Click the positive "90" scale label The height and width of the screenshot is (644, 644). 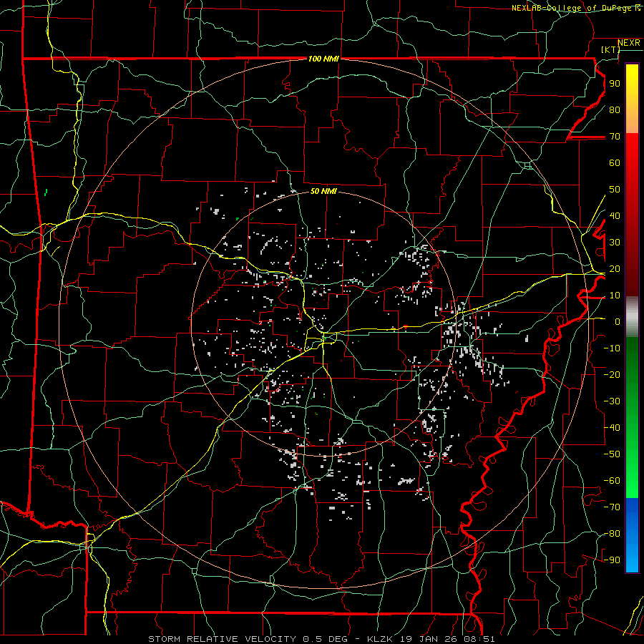615,84
